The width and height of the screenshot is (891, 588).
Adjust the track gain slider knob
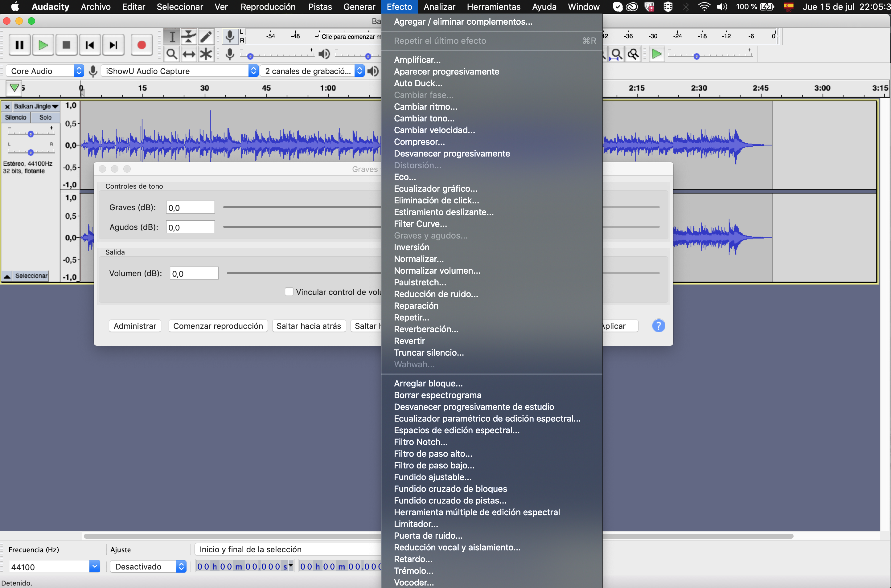click(x=31, y=134)
